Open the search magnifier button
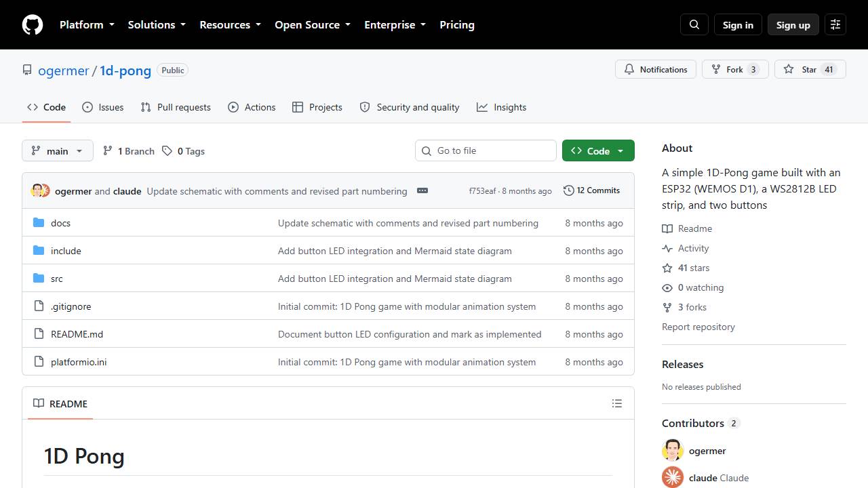This screenshot has width=868, height=488. coord(694,25)
